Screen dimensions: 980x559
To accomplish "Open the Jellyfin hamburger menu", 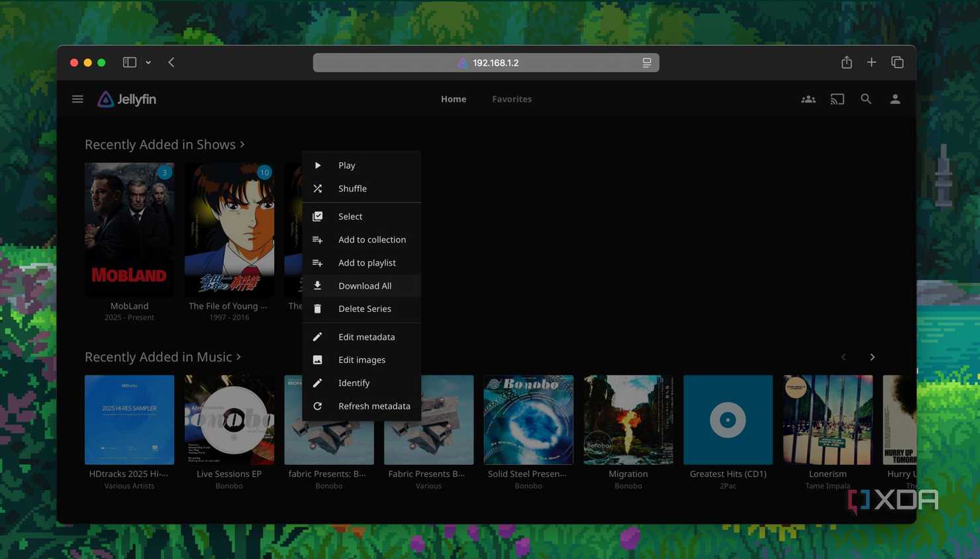I will coord(77,99).
